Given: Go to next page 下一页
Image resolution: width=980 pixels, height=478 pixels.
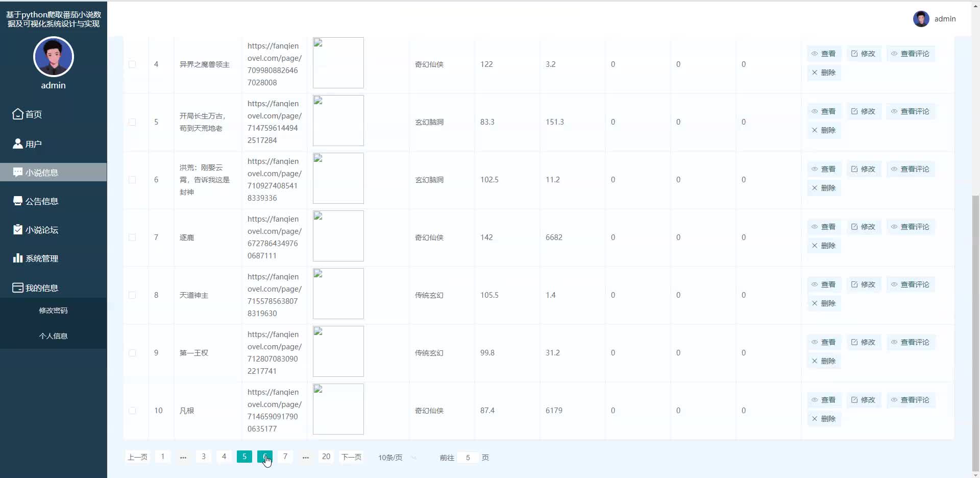Looking at the screenshot, I should pos(352,457).
